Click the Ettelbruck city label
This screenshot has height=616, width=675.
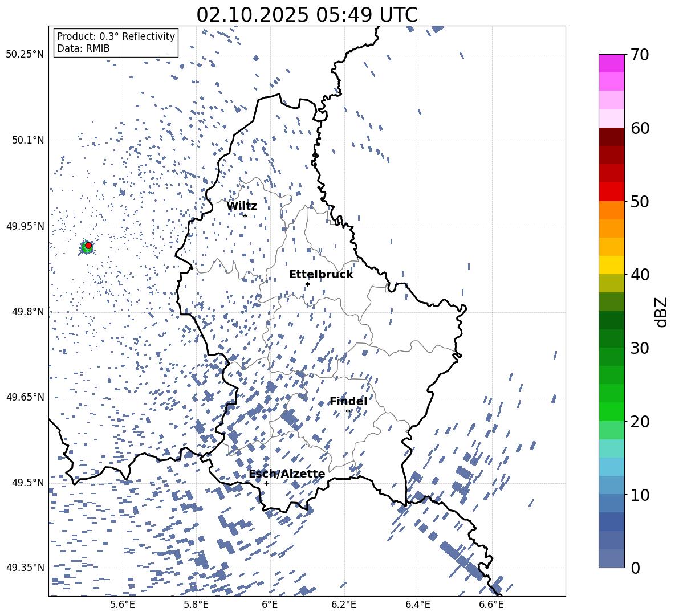click(321, 275)
